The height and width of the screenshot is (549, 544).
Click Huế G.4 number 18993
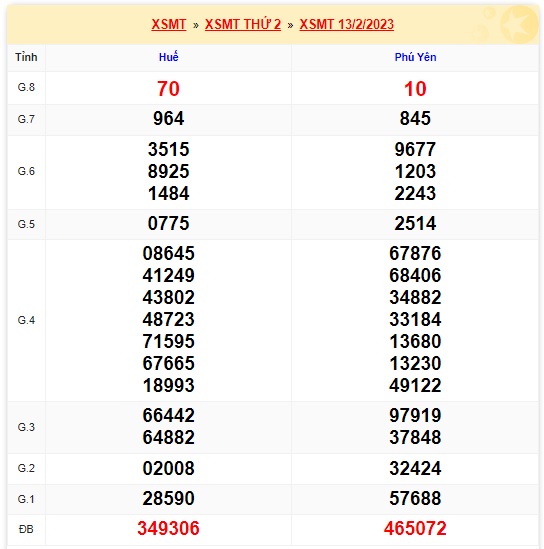coord(168,386)
